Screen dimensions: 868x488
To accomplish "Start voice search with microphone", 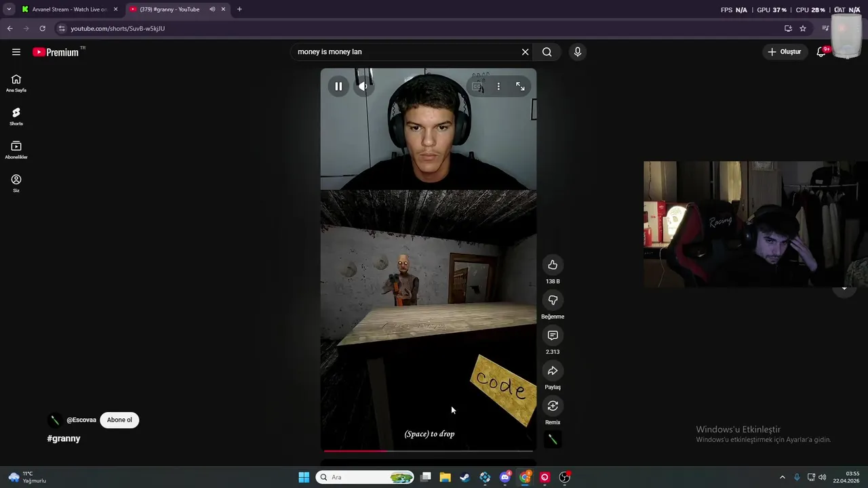I will [577, 52].
